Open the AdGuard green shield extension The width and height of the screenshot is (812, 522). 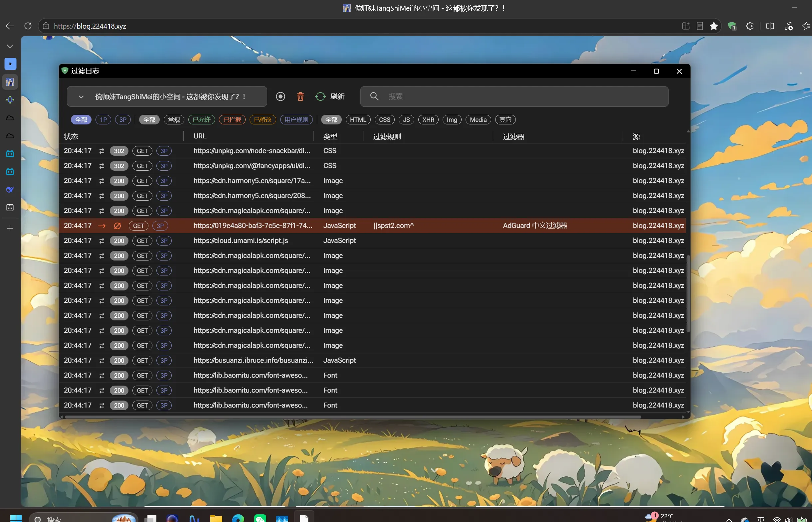(x=732, y=26)
